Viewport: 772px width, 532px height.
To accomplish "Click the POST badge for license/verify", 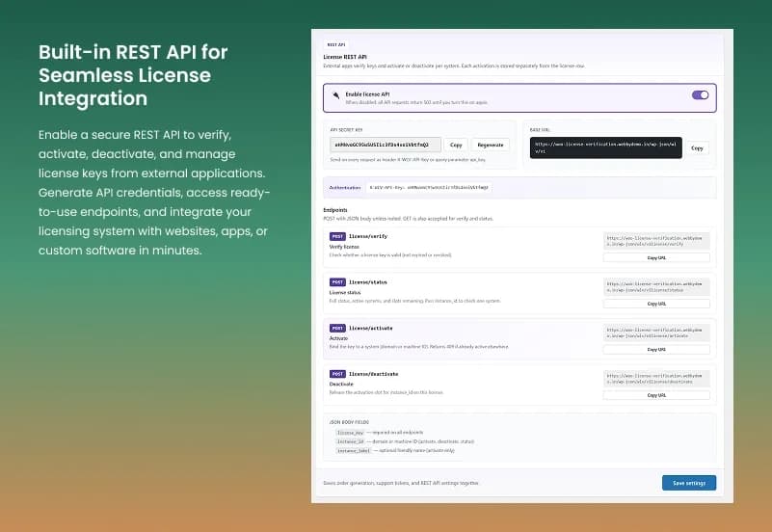I will tap(337, 236).
